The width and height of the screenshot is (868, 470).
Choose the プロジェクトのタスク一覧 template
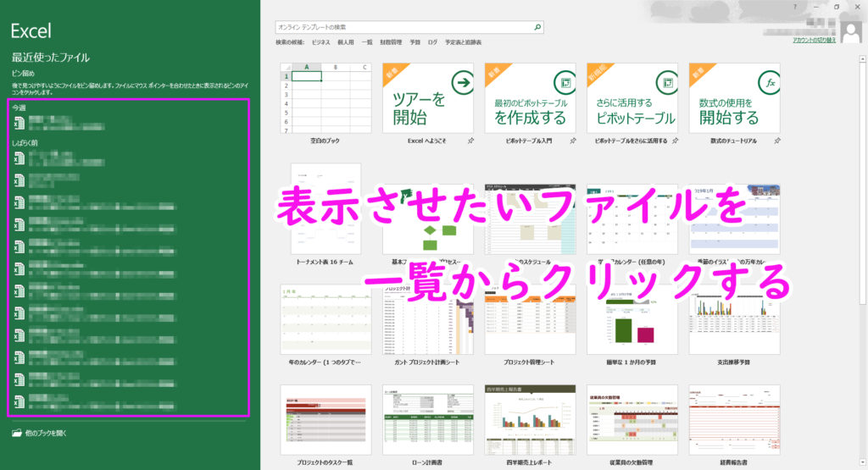pyautogui.click(x=325, y=420)
